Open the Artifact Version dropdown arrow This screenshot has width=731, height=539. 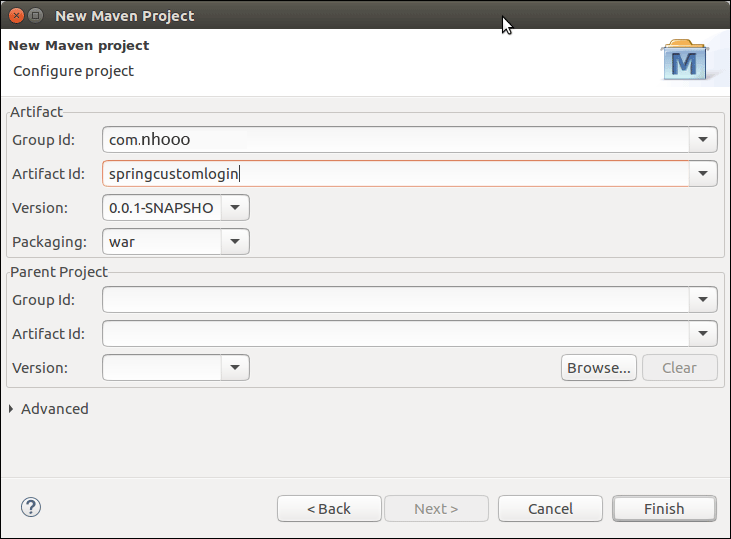[234, 208]
